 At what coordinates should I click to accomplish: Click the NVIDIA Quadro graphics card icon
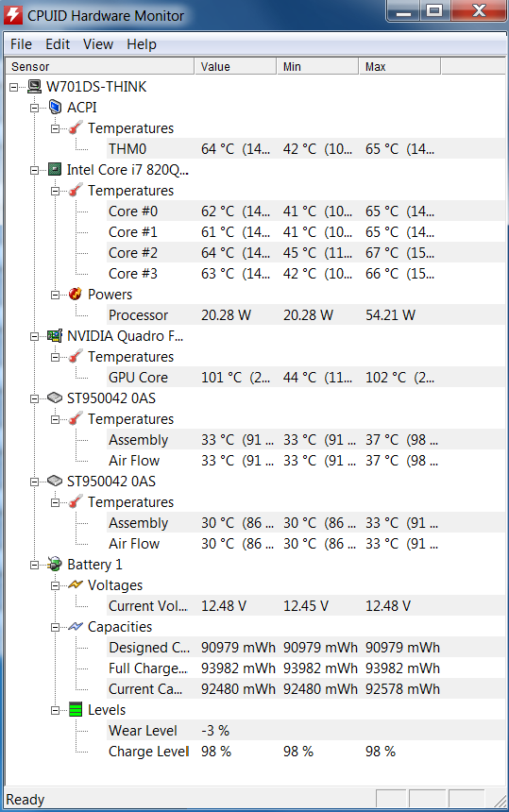55,335
